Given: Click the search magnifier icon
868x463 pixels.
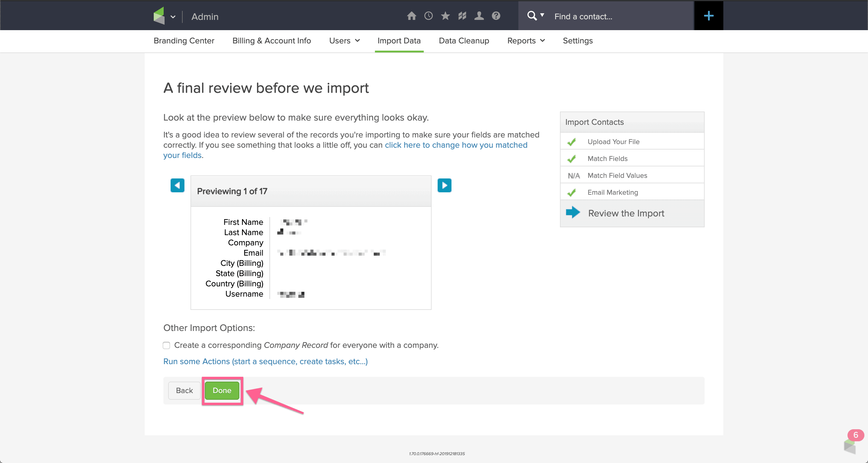Looking at the screenshot, I should tap(531, 16).
